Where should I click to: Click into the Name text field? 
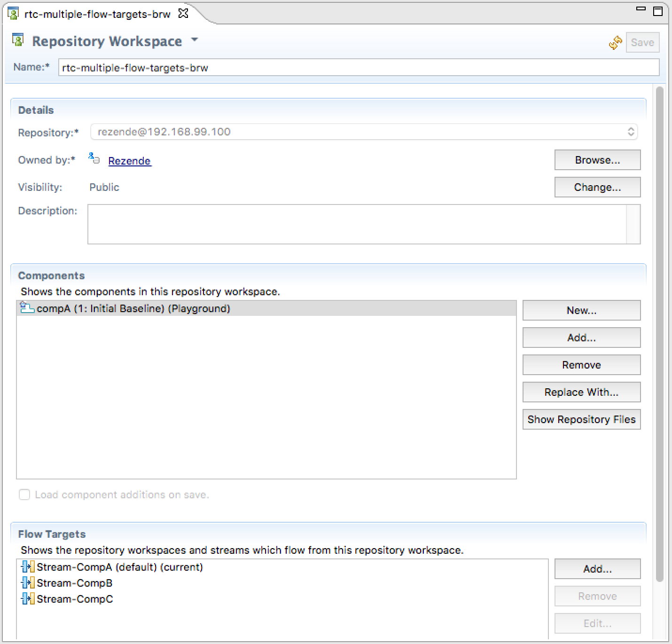(x=359, y=68)
